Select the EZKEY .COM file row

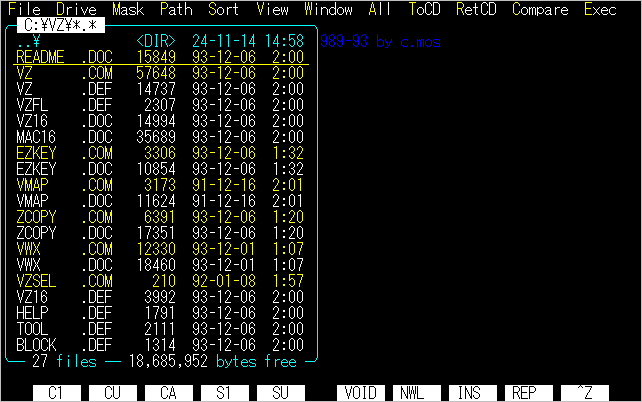tap(160, 153)
